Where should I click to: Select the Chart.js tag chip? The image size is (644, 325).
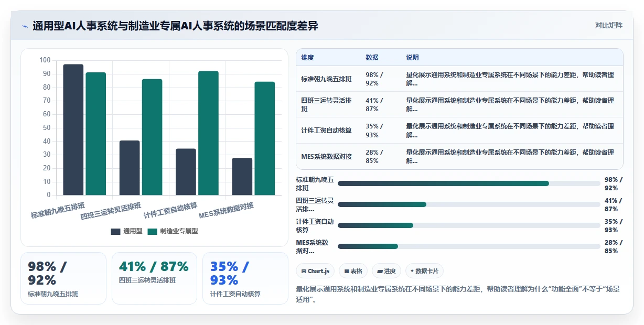315,271
